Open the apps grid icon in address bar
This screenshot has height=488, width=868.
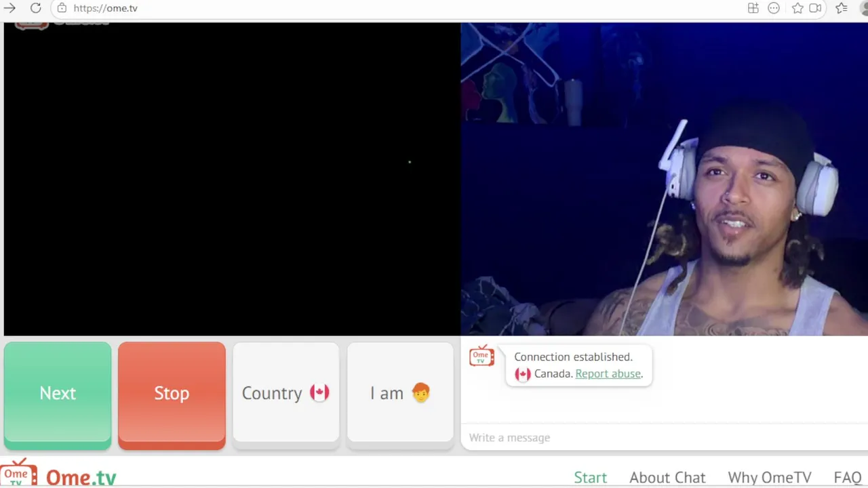pos(753,8)
